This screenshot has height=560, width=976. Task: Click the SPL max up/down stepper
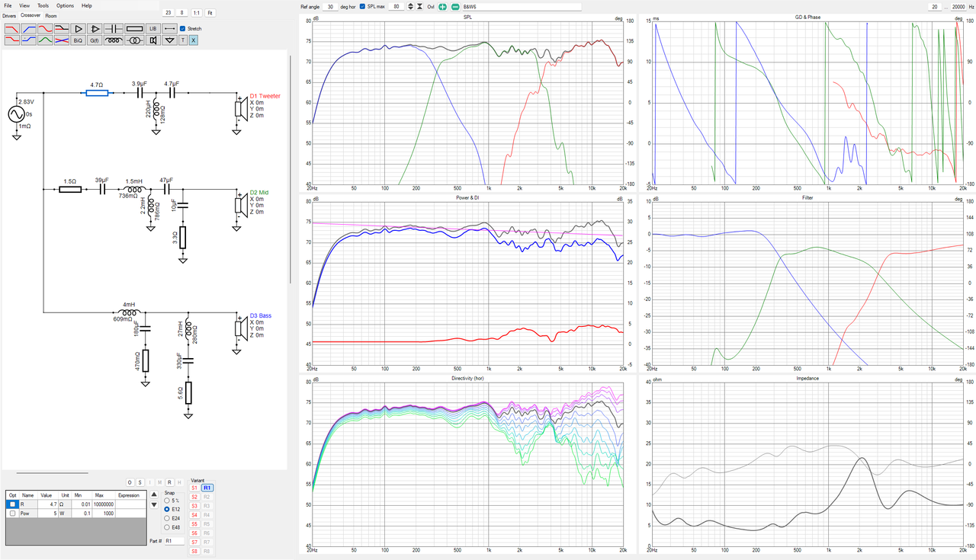tap(410, 6)
